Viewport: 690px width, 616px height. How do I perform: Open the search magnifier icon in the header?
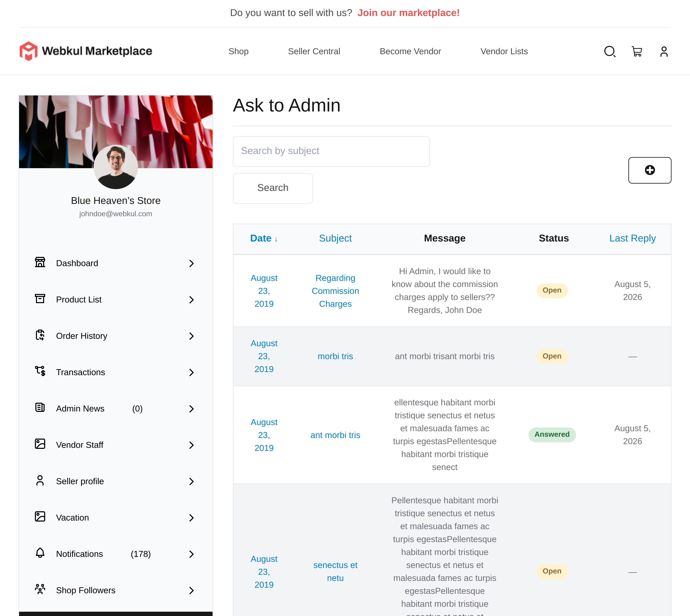(610, 52)
